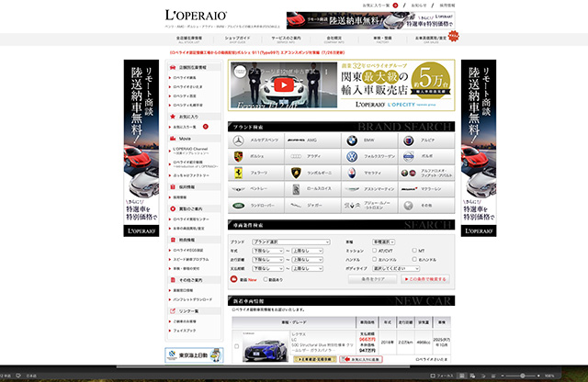Select the McLaren brand tile
This screenshot has height=382, width=588.
(x=426, y=189)
